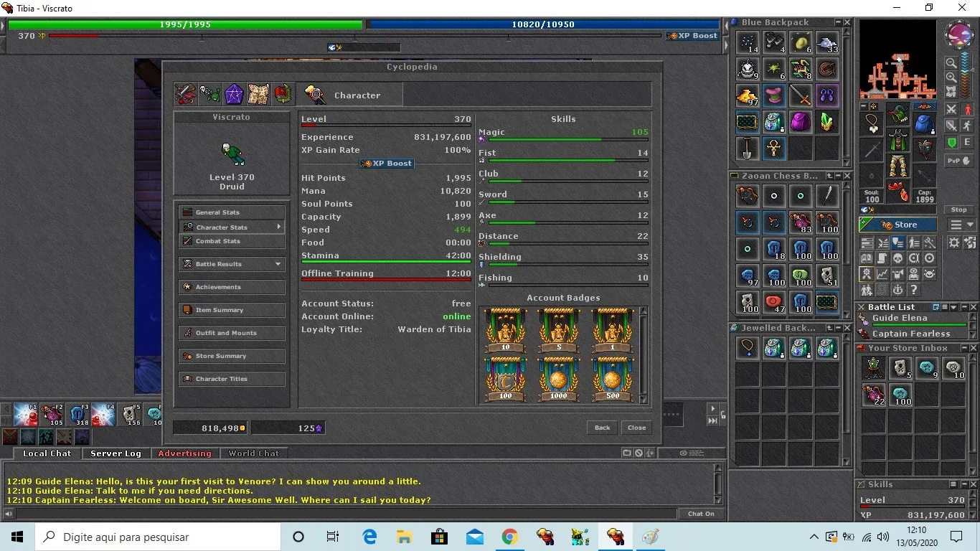Viewport: 980px width, 551px height.
Task: Select the shovel in the Blue Backpack
Action: tap(748, 149)
